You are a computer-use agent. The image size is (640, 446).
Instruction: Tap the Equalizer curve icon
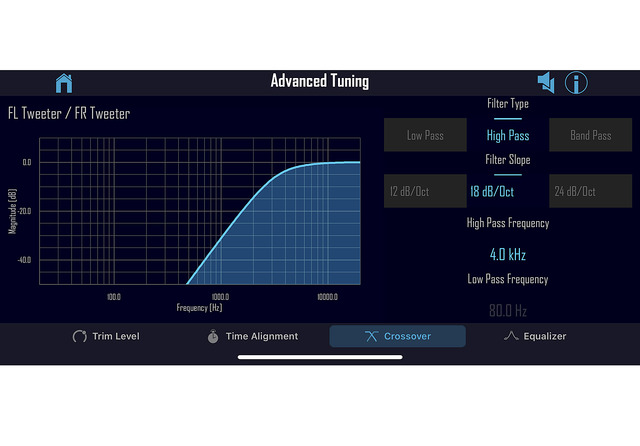pyautogui.click(x=511, y=336)
